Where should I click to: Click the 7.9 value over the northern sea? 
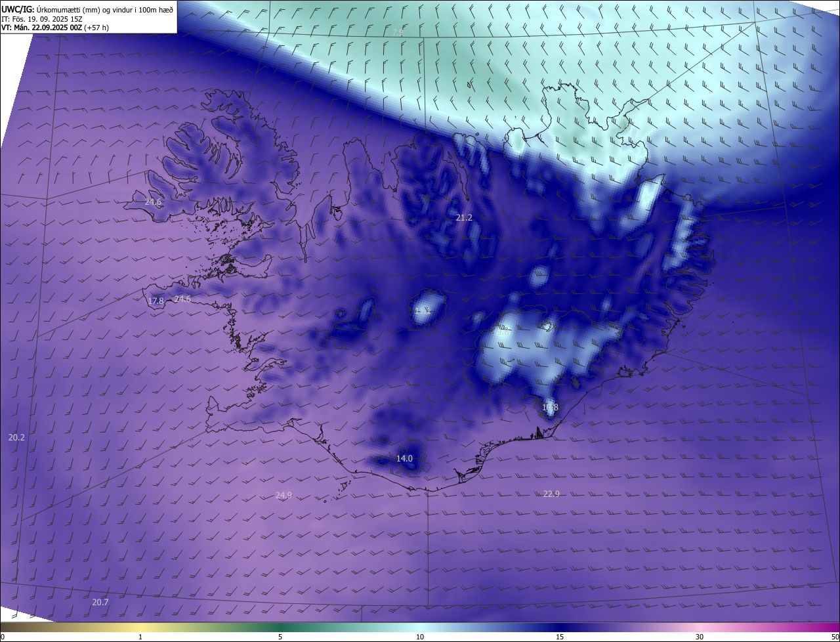pyautogui.click(x=398, y=33)
